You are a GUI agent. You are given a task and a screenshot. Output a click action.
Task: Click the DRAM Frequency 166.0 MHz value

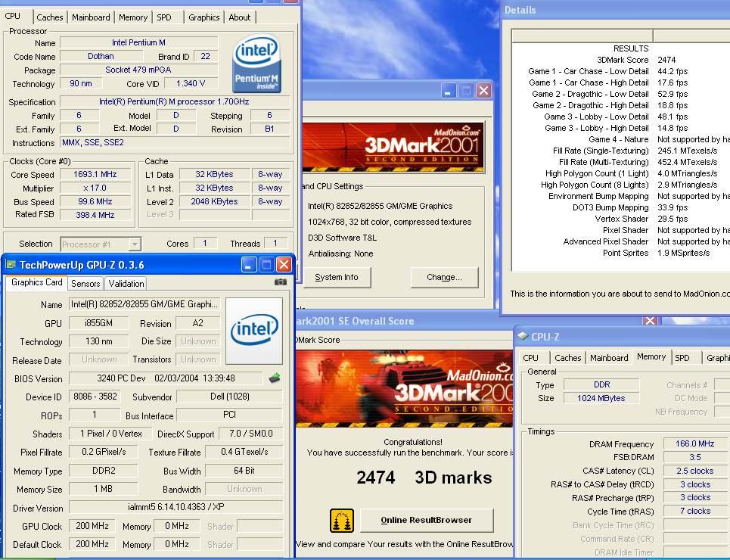pyautogui.click(x=695, y=444)
